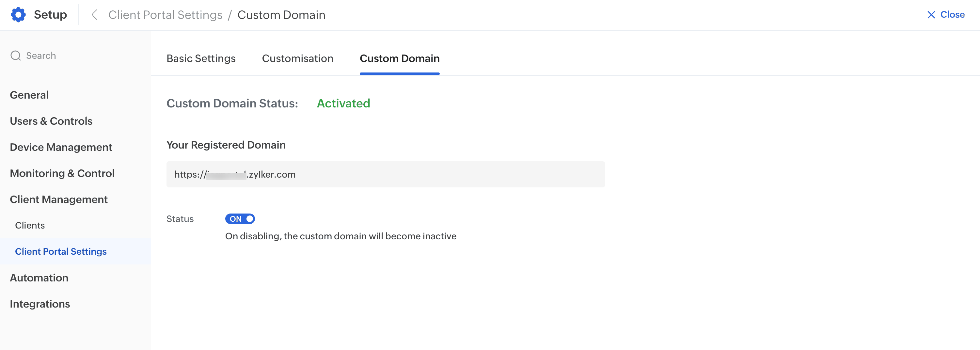Expand the General section in sidebar
Screen dimensions: 980x350
point(29,95)
